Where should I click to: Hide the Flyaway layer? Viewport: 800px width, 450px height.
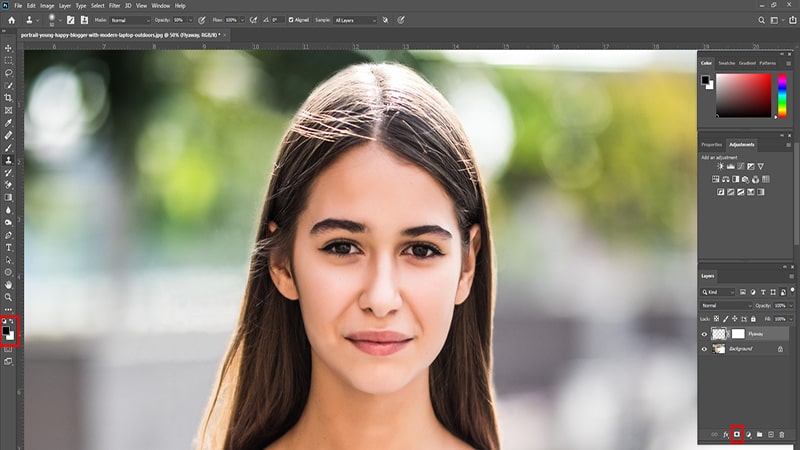(704, 334)
